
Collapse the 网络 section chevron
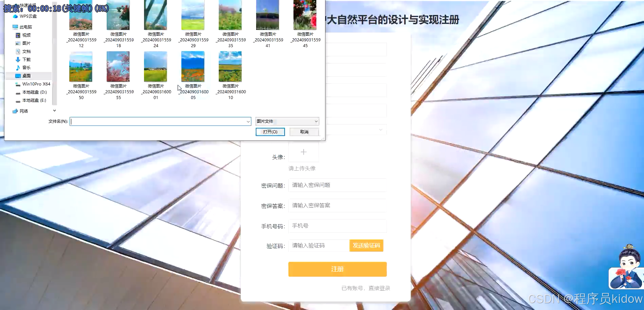54,111
